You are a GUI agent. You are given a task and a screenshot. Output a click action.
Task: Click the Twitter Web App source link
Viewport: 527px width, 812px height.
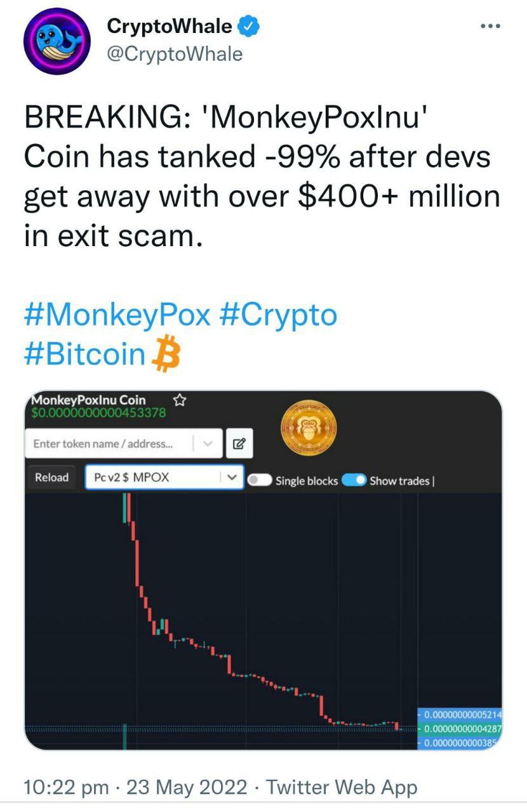[342, 787]
